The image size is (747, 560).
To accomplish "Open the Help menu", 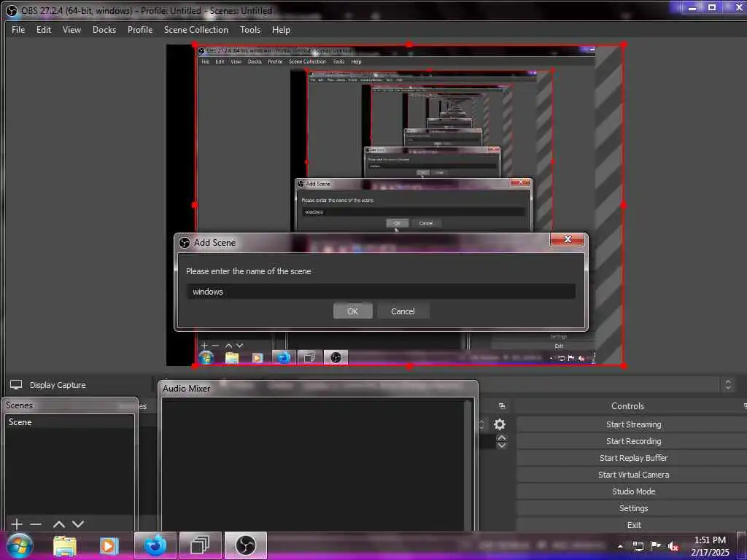I will pyautogui.click(x=281, y=29).
